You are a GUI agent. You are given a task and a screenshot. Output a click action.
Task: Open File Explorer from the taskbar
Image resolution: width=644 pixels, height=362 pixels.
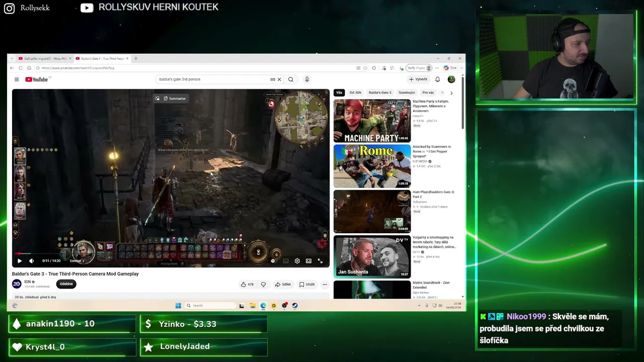253,306
